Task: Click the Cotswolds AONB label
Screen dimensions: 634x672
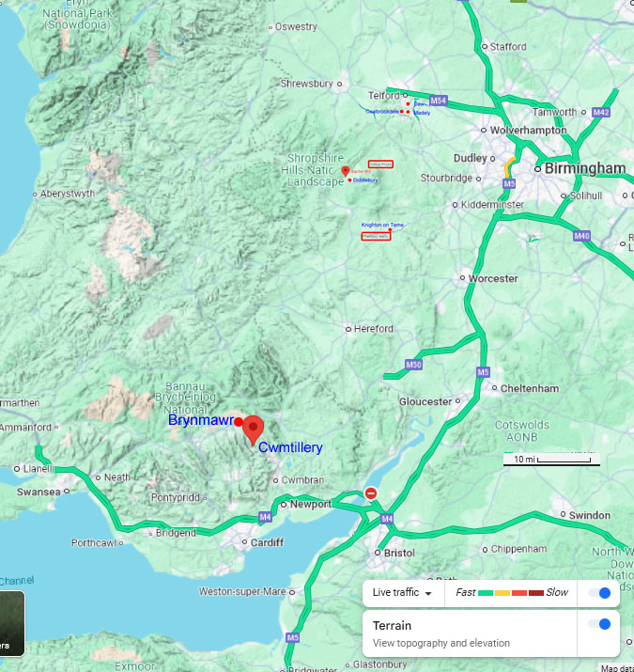Action: click(522, 431)
